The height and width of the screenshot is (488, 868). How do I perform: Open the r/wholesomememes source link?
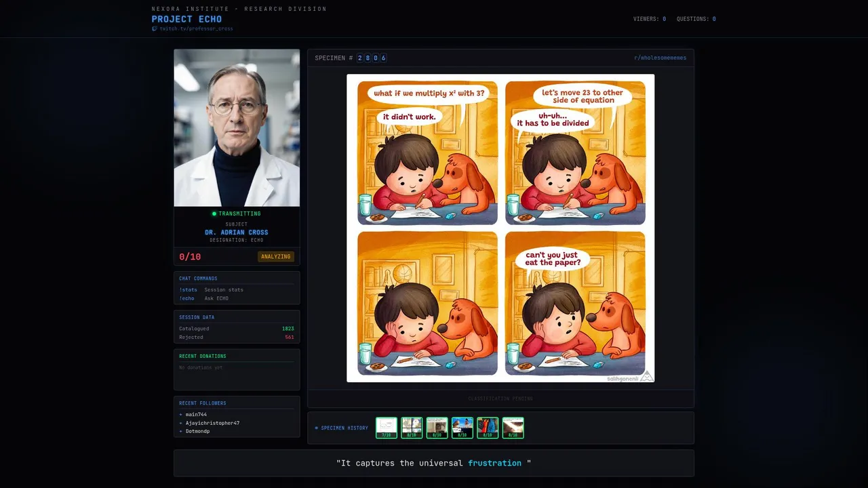point(660,58)
